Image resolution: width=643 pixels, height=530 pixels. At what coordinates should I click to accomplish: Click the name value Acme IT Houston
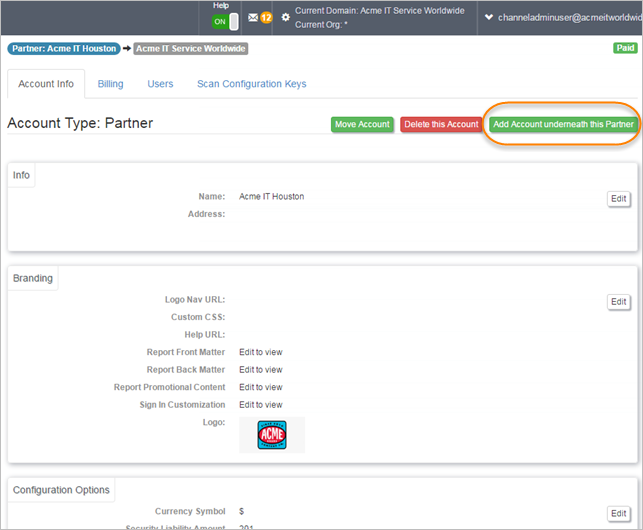271,196
